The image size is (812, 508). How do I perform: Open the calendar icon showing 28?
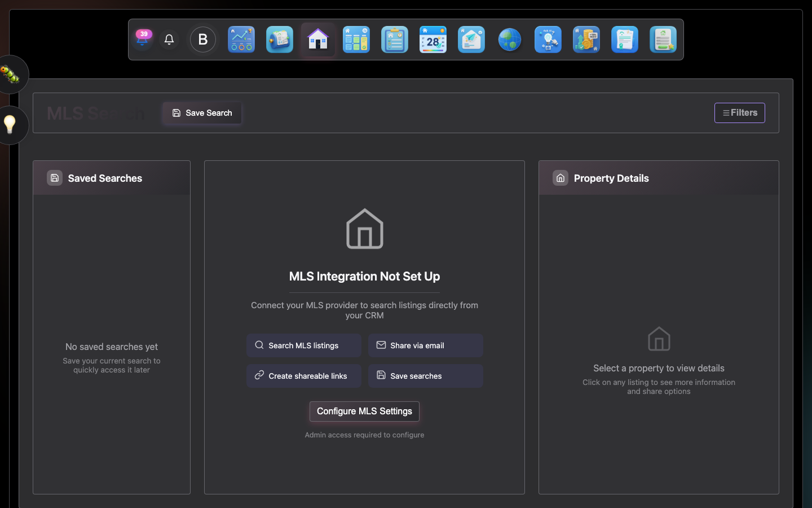433,40
